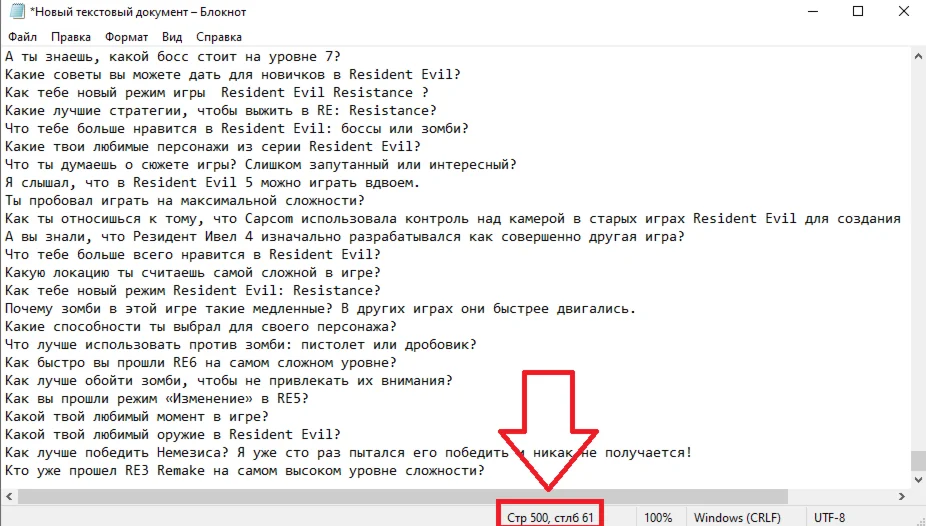This screenshot has height=526, width=926.
Task: Click line 'Какой твой любимый оружие в Resident Evil?'
Action: pos(173,434)
